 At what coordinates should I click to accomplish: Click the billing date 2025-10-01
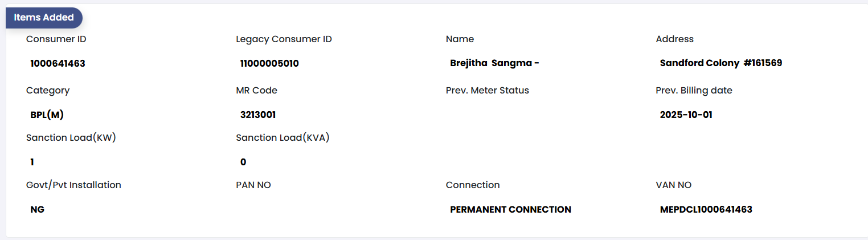tap(686, 115)
